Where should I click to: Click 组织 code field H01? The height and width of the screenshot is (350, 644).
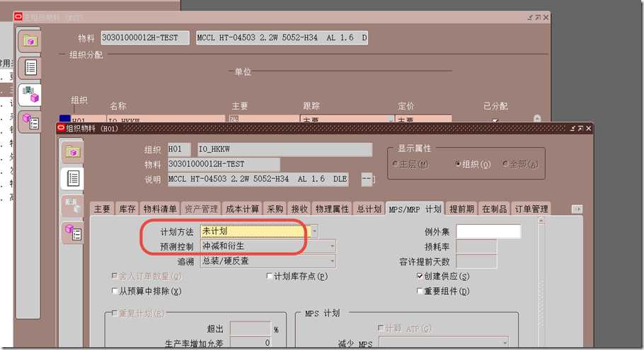coord(179,149)
